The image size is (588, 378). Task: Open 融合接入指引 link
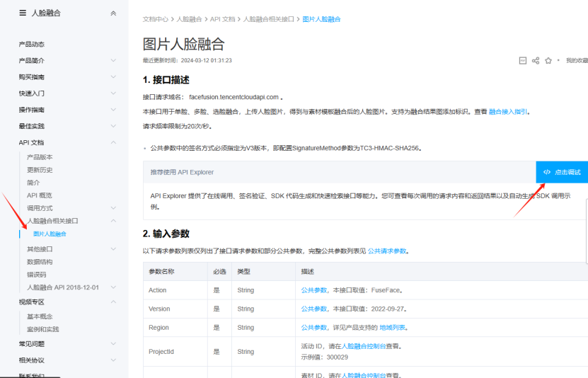coord(508,112)
